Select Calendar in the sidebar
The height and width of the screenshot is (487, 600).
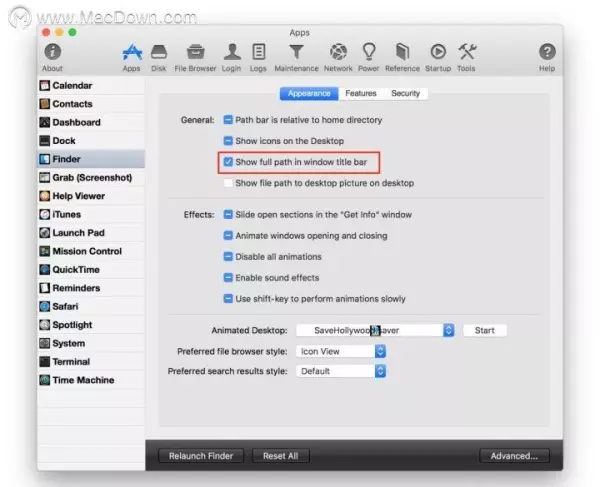point(91,85)
